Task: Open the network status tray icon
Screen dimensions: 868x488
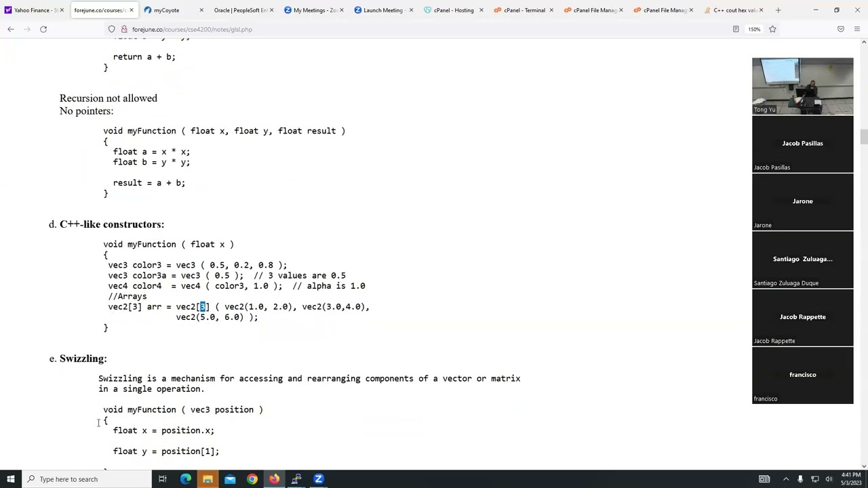Action: click(815, 479)
